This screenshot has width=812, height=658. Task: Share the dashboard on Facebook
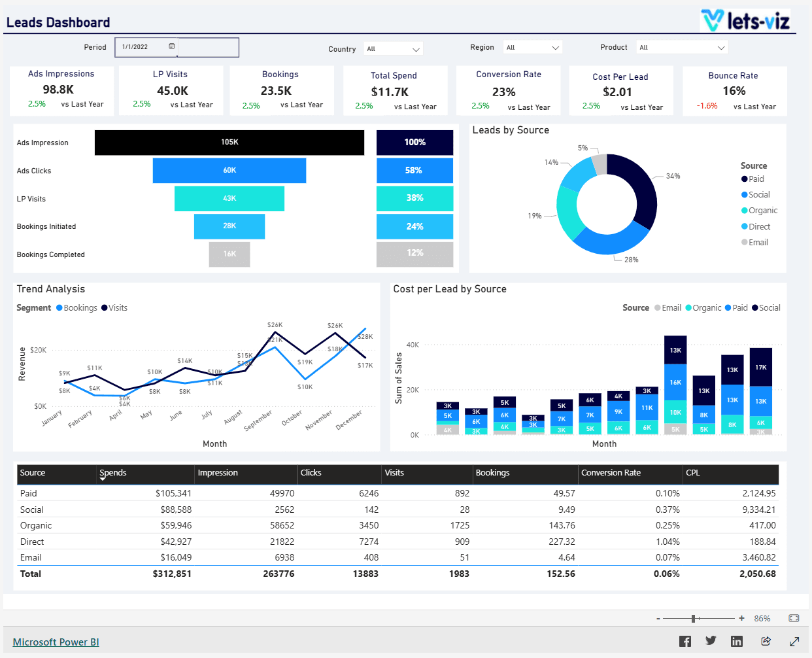click(685, 641)
